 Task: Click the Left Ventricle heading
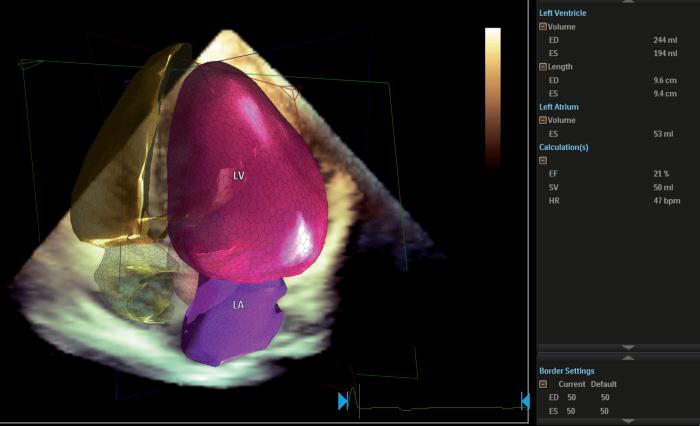[x=562, y=13]
